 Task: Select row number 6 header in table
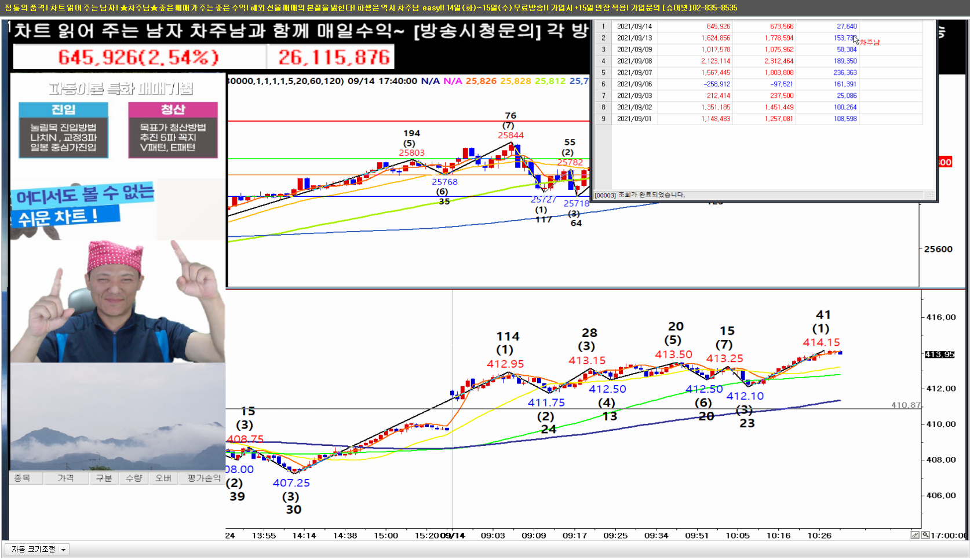[603, 84]
